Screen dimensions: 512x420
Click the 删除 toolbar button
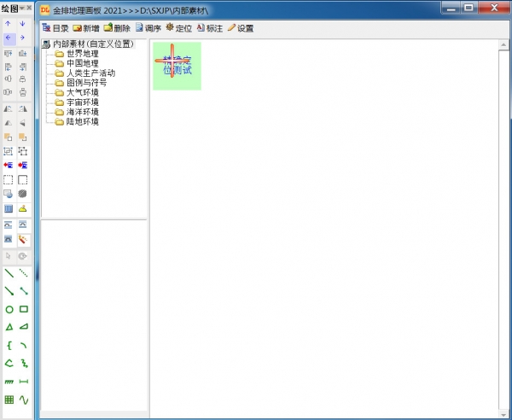(117, 28)
